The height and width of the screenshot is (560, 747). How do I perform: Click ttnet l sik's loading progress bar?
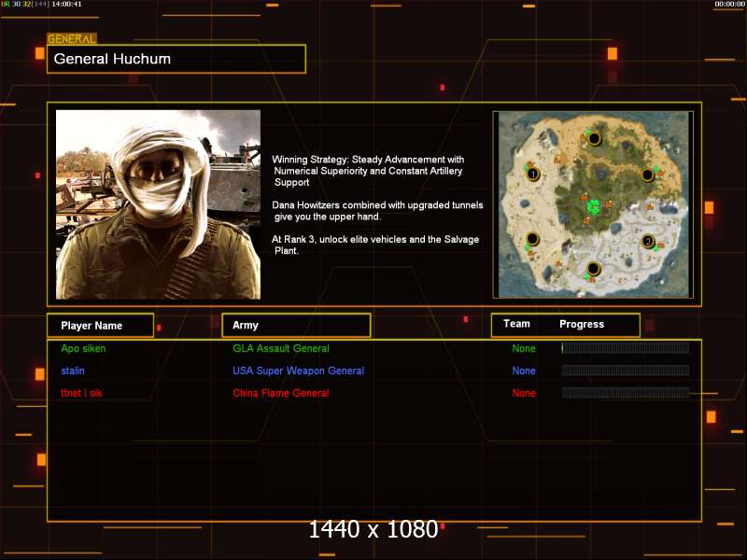625,393
